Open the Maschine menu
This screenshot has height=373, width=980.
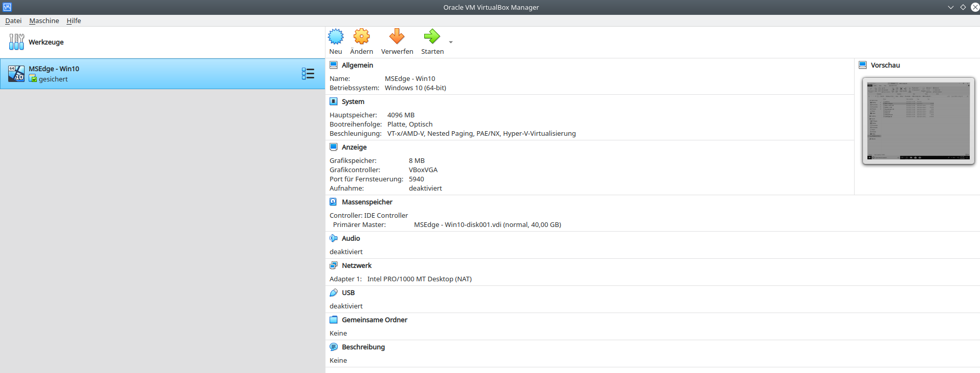[x=44, y=21]
